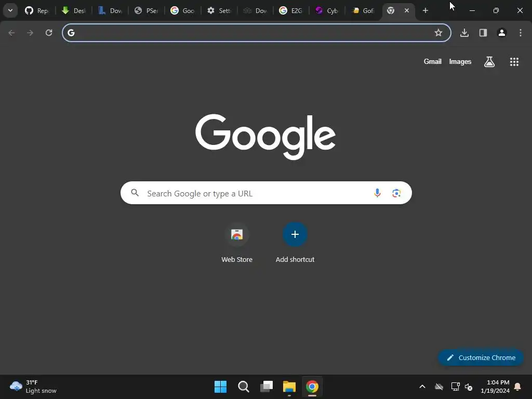Open a new tab with plus button
Screen dimensions: 532x399
[425, 10]
